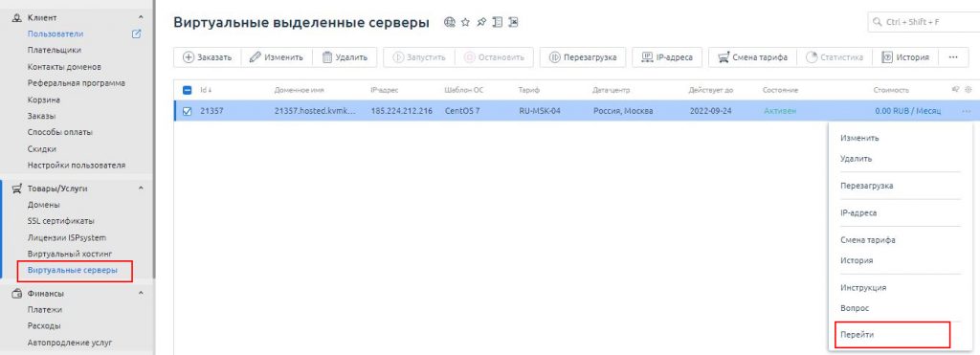Click the pin columns icon in table header

pos(955,89)
